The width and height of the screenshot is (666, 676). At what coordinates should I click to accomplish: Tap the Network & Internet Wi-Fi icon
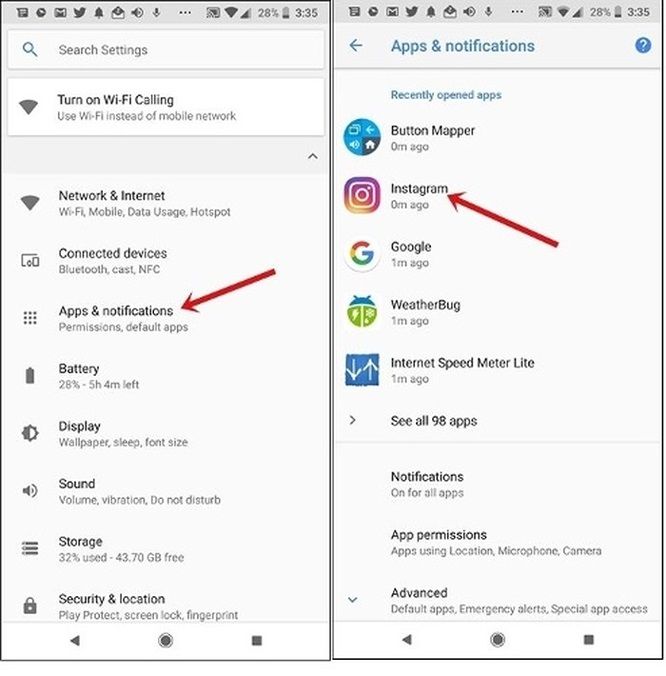30,202
